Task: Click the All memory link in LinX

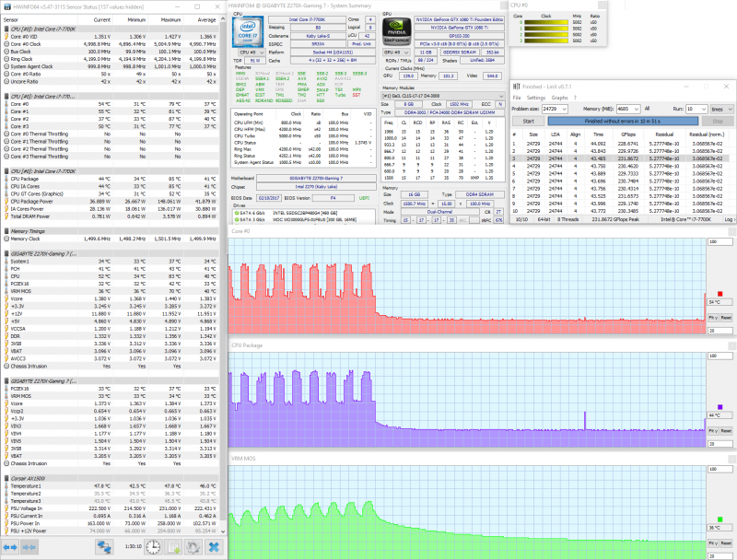Action: 648,109
